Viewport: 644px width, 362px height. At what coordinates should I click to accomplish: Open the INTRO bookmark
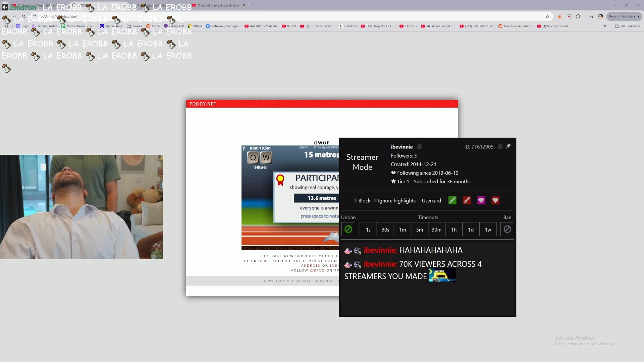289,26
